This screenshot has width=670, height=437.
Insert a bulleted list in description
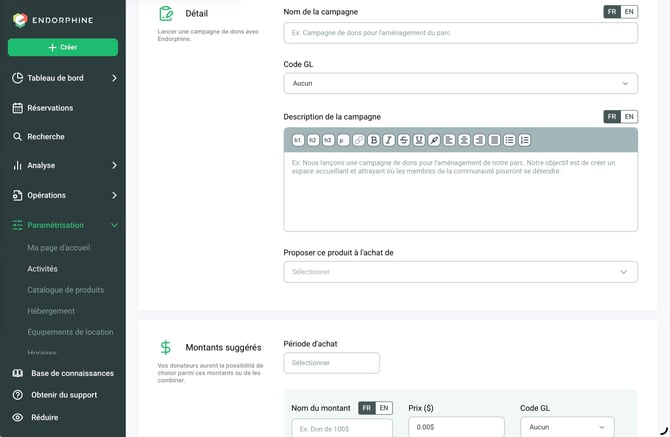click(x=509, y=140)
